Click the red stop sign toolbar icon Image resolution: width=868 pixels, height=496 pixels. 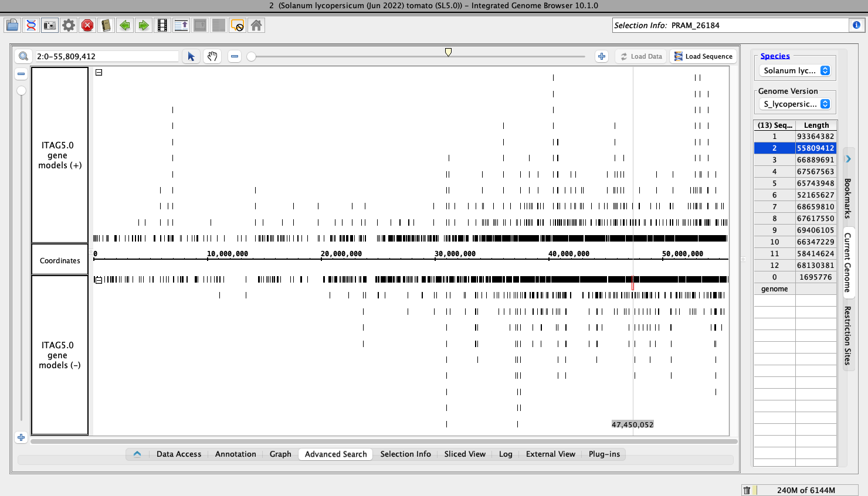point(87,25)
